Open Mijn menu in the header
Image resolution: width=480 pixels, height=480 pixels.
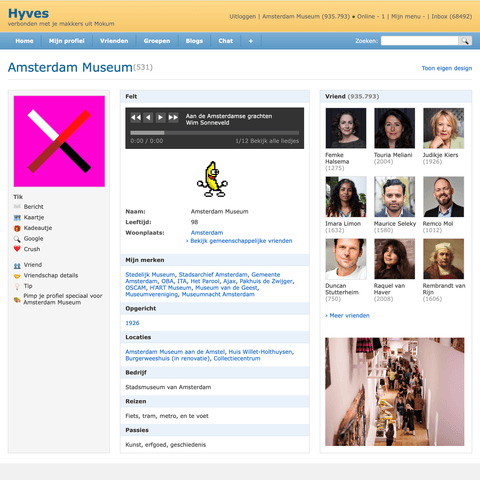point(408,16)
